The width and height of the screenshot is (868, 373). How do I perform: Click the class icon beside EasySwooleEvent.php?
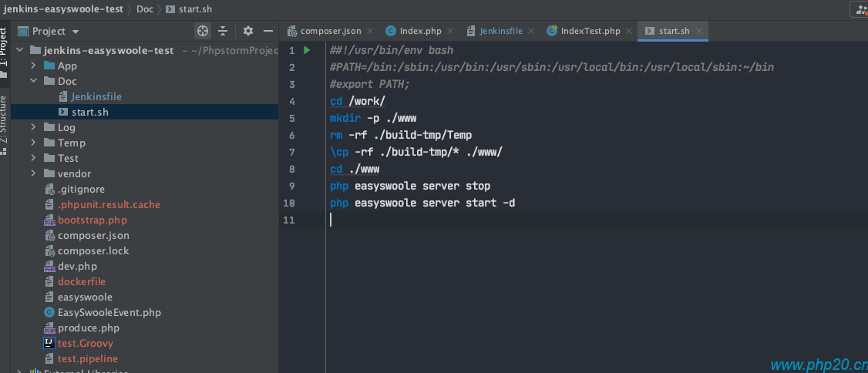[49, 313]
